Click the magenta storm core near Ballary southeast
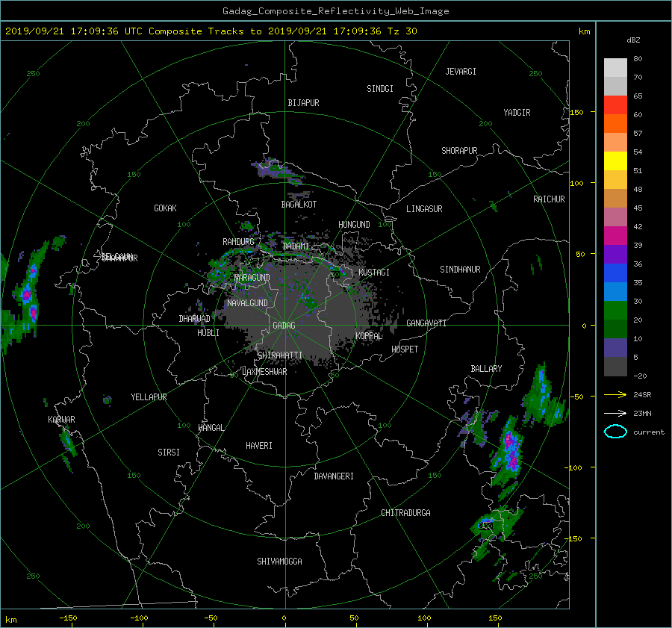672x628 pixels. coord(511,450)
